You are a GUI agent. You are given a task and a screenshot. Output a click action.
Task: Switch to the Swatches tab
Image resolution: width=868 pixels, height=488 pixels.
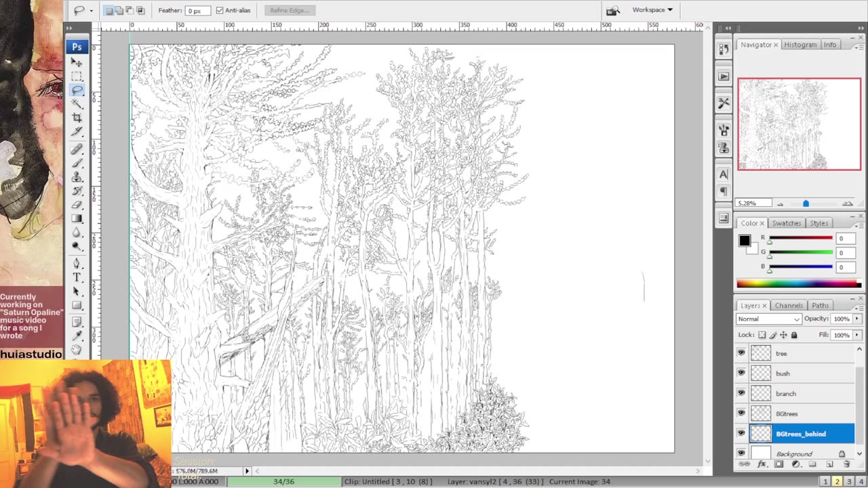(787, 223)
